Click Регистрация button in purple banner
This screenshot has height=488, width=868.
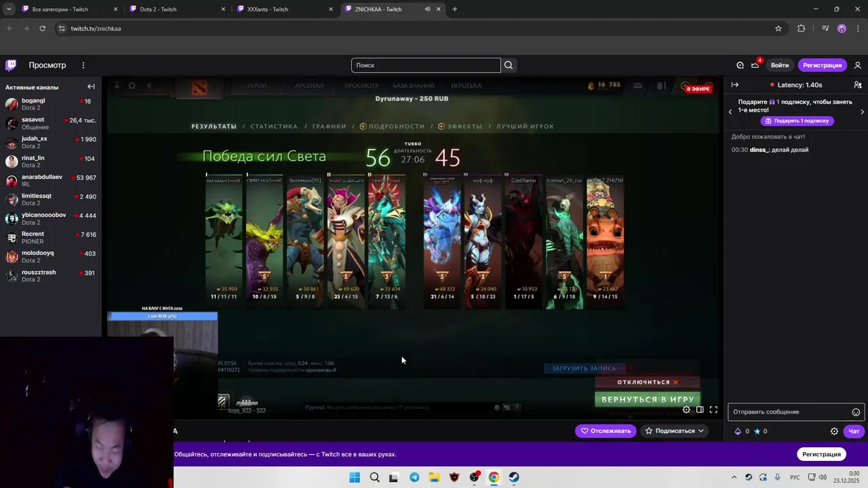821,454
